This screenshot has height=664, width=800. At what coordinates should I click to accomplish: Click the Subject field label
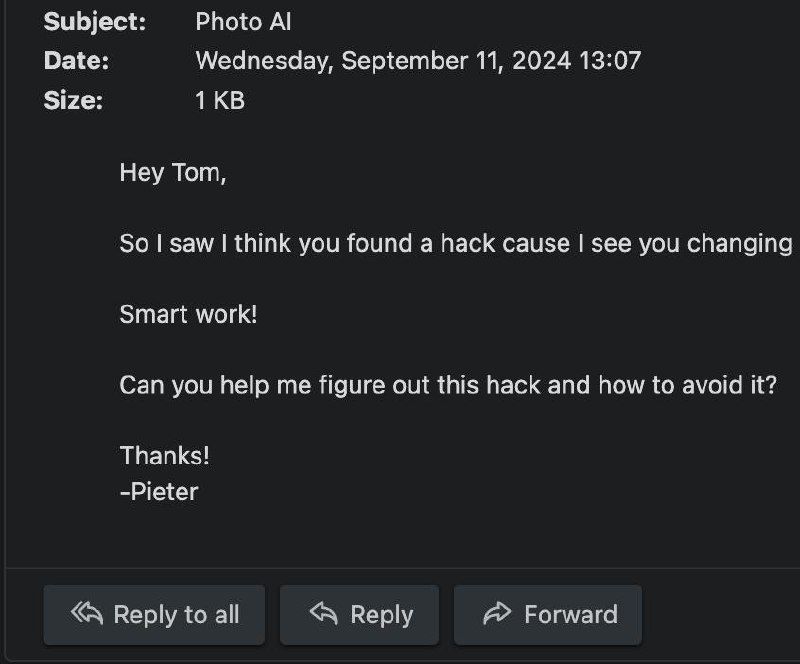pyautogui.click(x=94, y=21)
